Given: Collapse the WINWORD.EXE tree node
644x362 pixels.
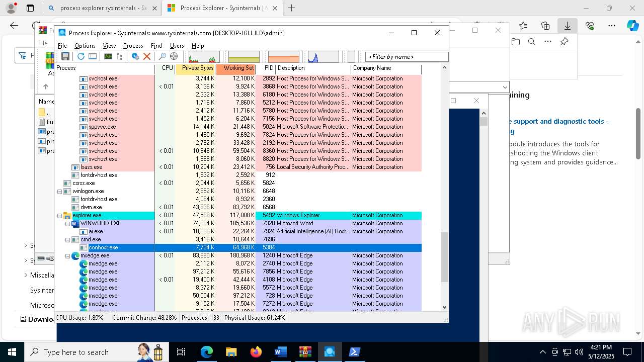Looking at the screenshot, I should coord(67,223).
